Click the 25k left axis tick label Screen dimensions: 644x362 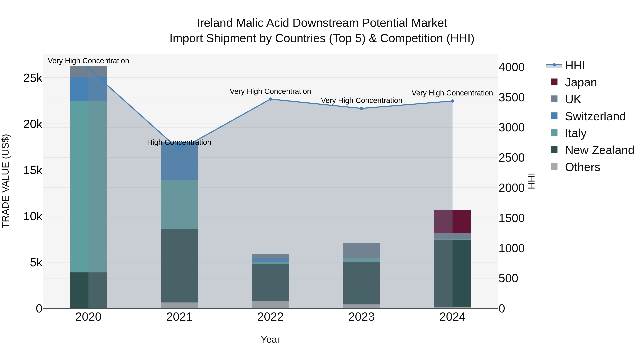[x=33, y=78]
